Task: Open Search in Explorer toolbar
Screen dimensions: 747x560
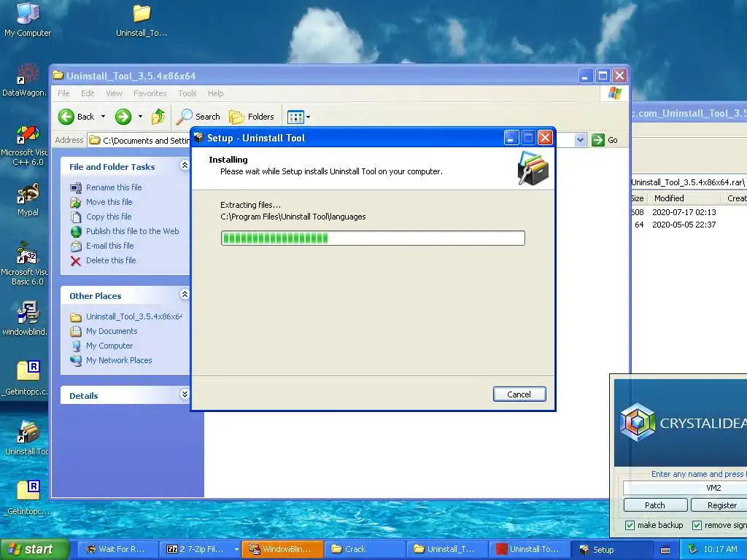Action: coord(198,117)
